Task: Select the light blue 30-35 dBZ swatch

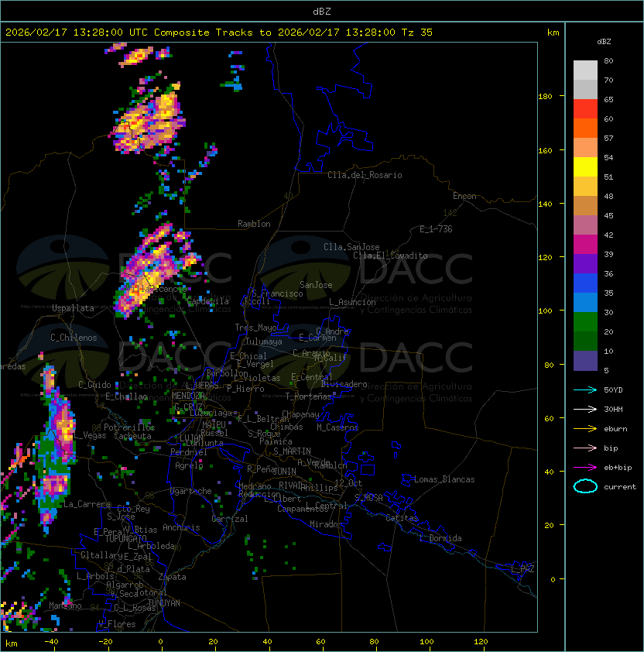Action: point(585,303)
